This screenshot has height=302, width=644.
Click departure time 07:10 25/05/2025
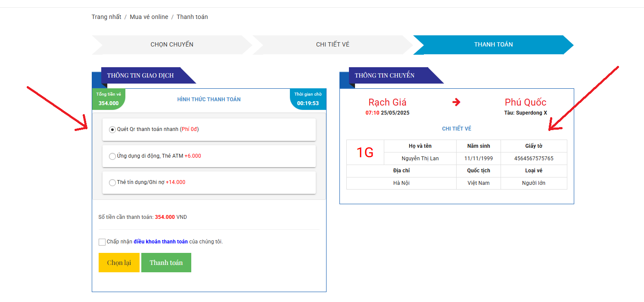pyautogui.click(x=388, y=113)
